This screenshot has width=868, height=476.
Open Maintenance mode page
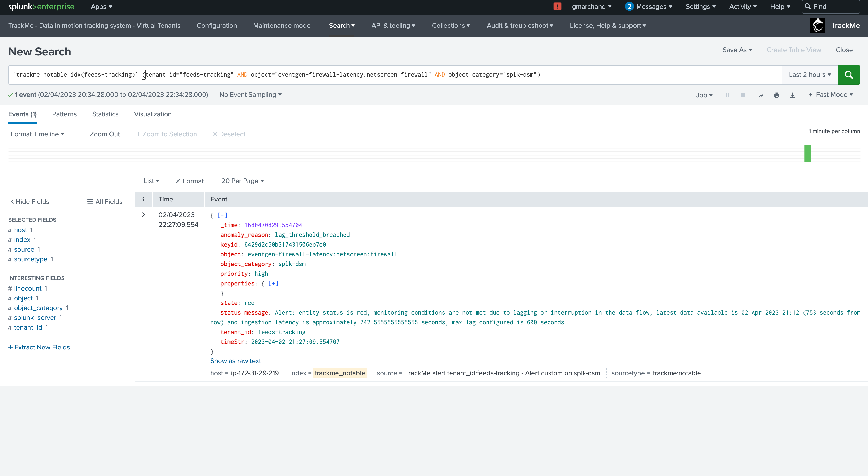pos(282,26)
